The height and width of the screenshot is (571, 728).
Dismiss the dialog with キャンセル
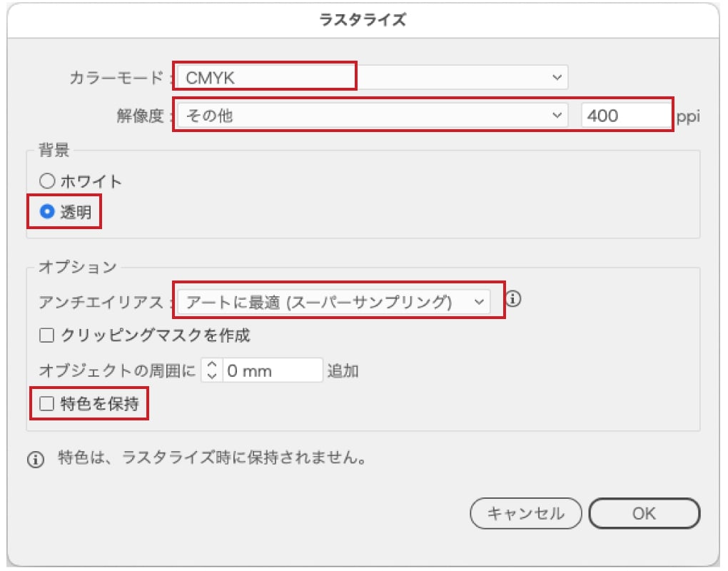525,513
